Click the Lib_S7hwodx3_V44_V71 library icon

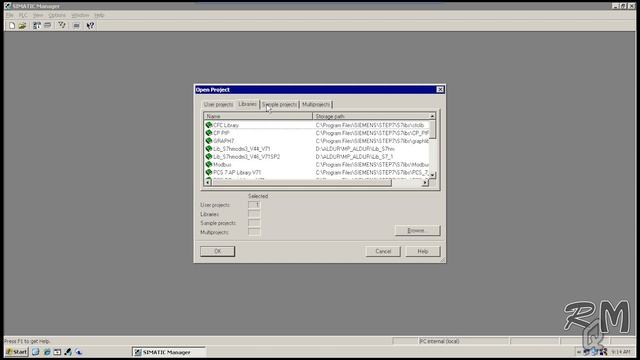pos(209,149)
